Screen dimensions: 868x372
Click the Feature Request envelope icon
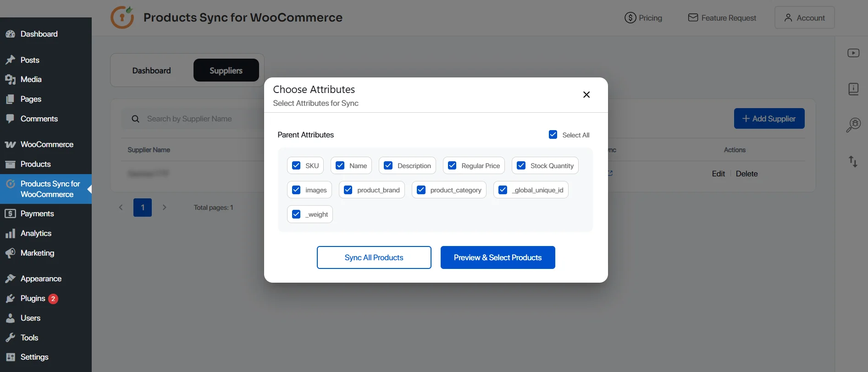point(693,17)
